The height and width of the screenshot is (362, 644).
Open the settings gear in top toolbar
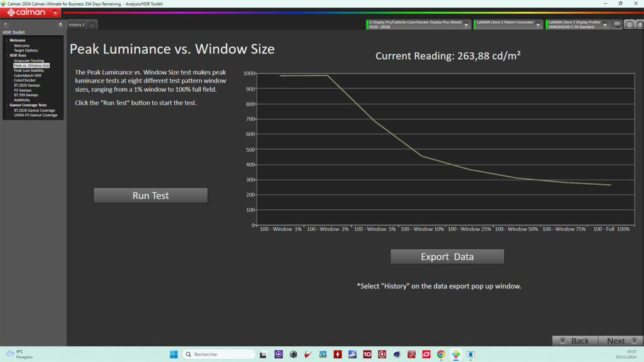click(x=629, y=25)
